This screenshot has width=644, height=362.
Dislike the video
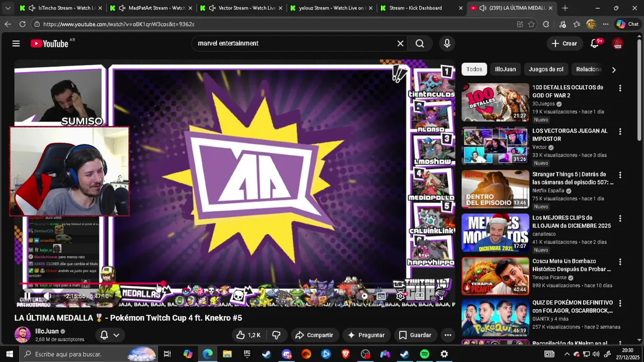coord(276,335)
